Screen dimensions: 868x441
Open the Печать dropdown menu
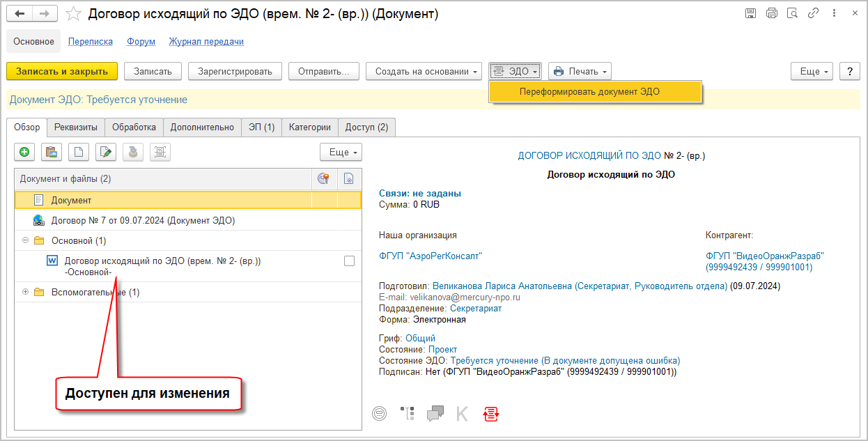(580, 71)
